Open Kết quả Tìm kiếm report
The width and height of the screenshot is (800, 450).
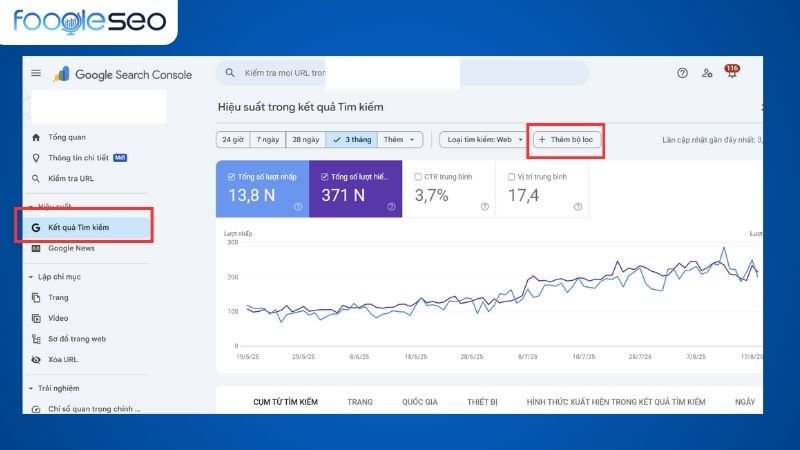click(87, 228)
